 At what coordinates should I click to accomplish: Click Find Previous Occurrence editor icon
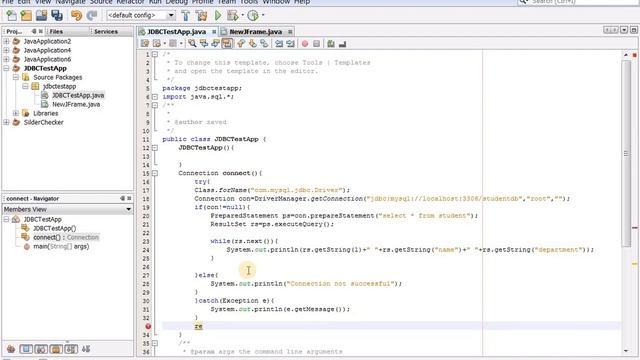click(x=204, y=44)
